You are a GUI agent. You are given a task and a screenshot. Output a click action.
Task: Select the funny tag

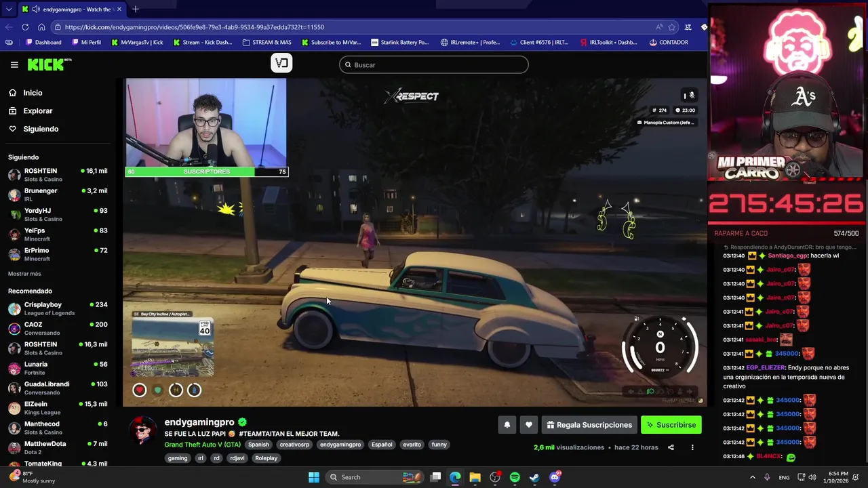pos(439,445)
